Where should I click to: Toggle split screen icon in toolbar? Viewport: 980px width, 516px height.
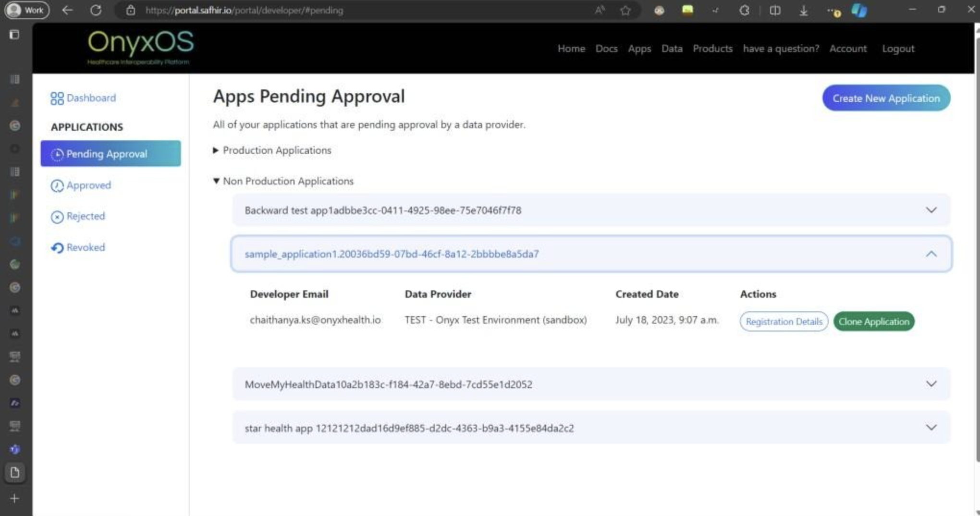[x=774, y=10]
